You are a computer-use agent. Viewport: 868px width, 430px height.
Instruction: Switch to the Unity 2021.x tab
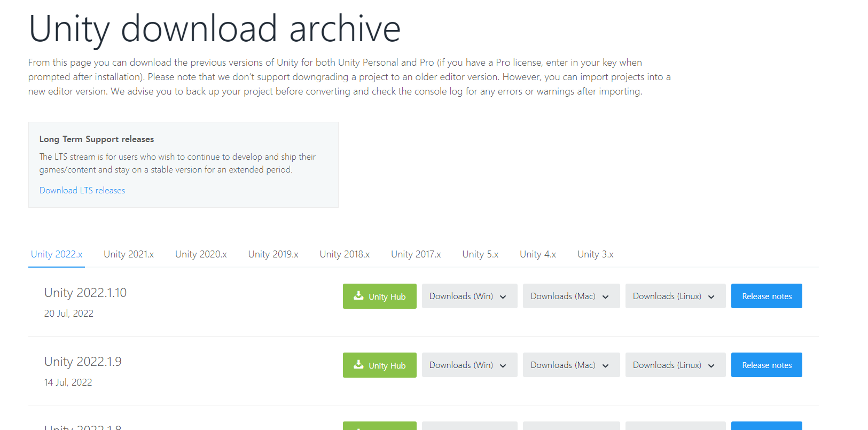tap(129, 254)
